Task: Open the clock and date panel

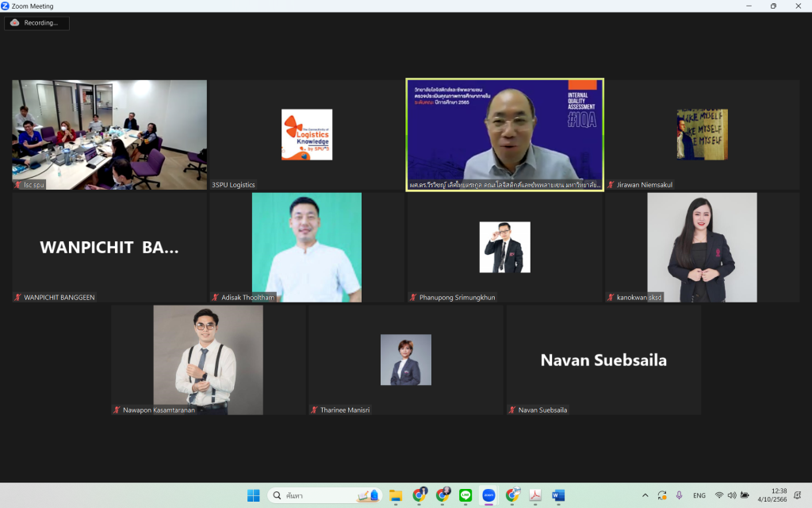Action: tap(772, 495)
